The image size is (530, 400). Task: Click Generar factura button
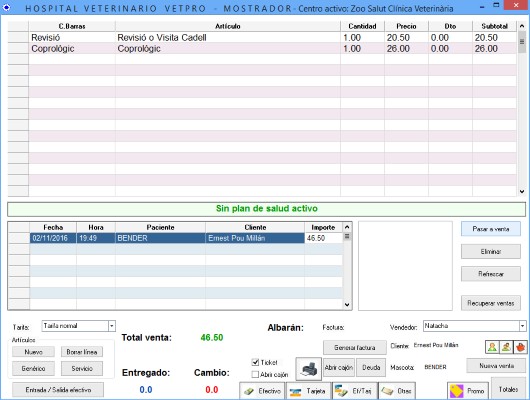pyautogui.click(x=355, y=347)
